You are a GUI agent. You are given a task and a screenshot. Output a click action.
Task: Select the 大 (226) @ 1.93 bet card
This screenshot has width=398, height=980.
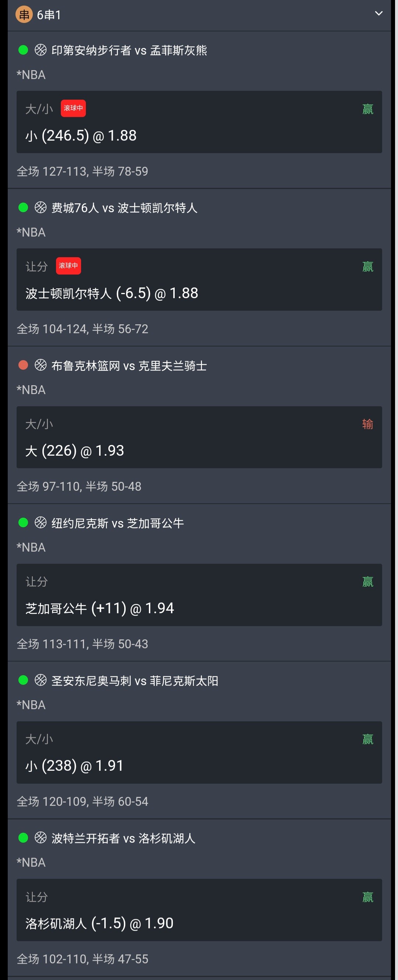199,438
